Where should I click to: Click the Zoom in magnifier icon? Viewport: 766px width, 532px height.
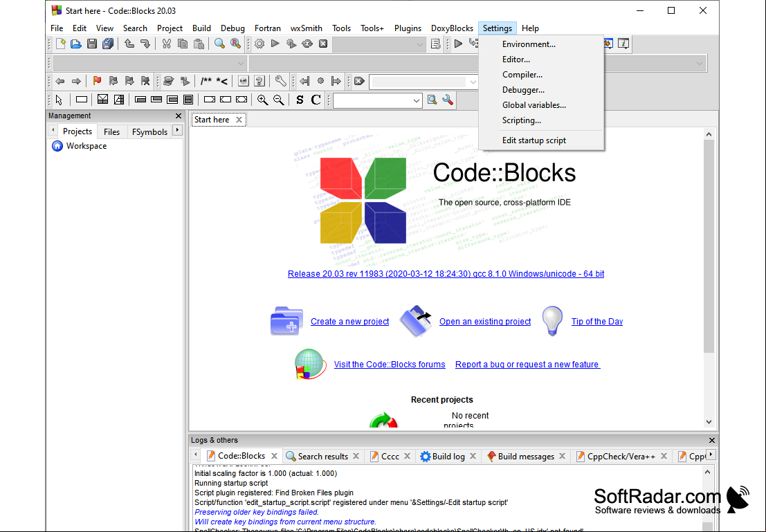[262, 100]
